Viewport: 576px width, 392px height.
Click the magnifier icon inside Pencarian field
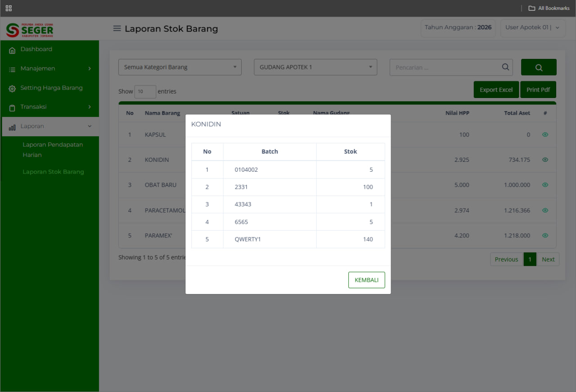pyautogui.click(x=506, y=67)
